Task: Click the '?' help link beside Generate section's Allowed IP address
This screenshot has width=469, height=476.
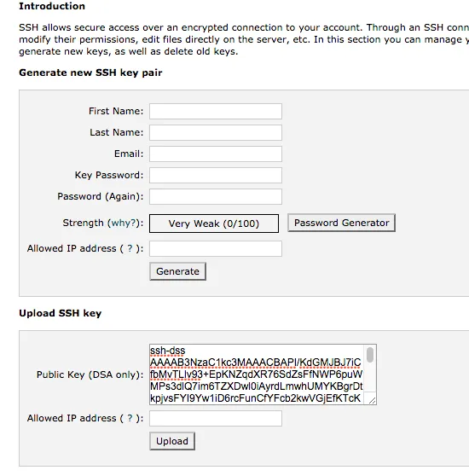Action: pos(130,248)
